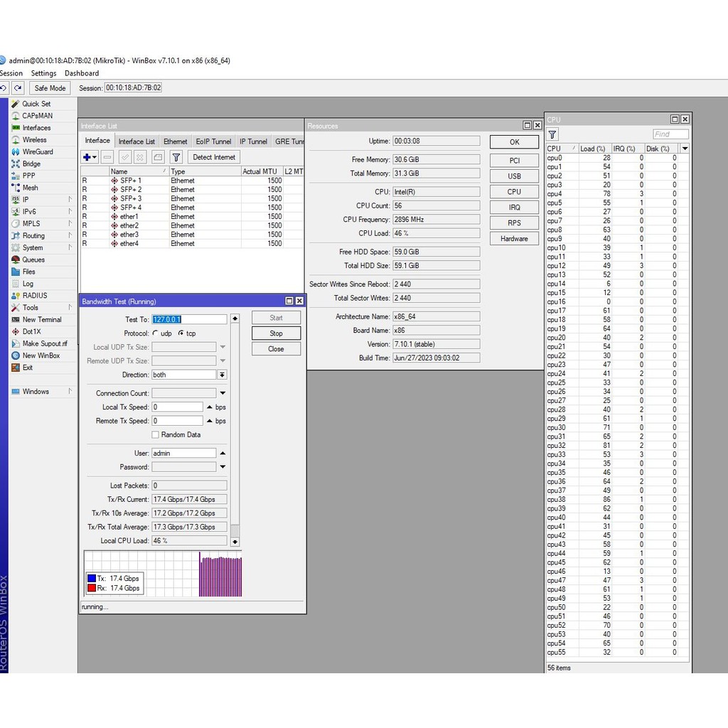Viewport: 728px width, 728px height.
Task: Click the Detect Internet button
Action: (x=214, y=157)
